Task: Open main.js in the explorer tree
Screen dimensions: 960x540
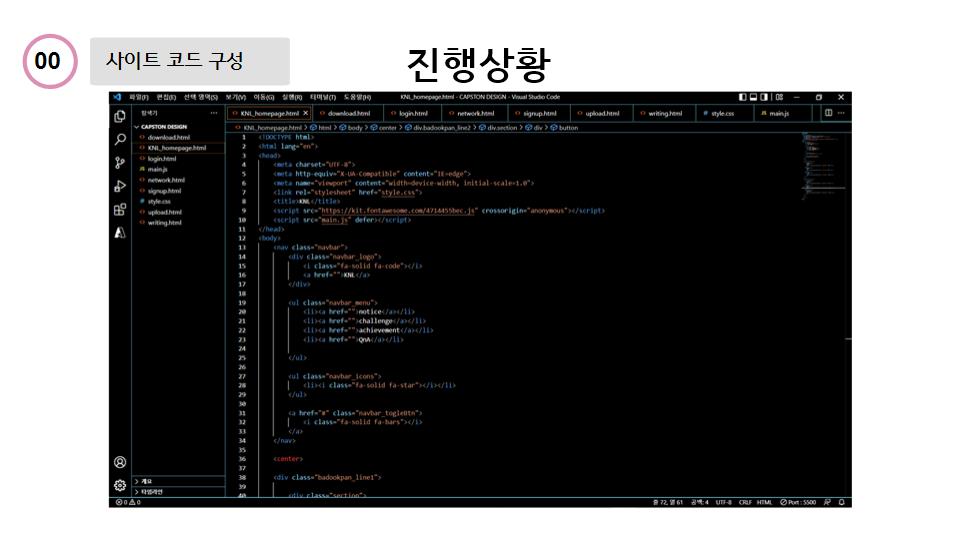Action: pyautogui.click(x=157, y=169)
